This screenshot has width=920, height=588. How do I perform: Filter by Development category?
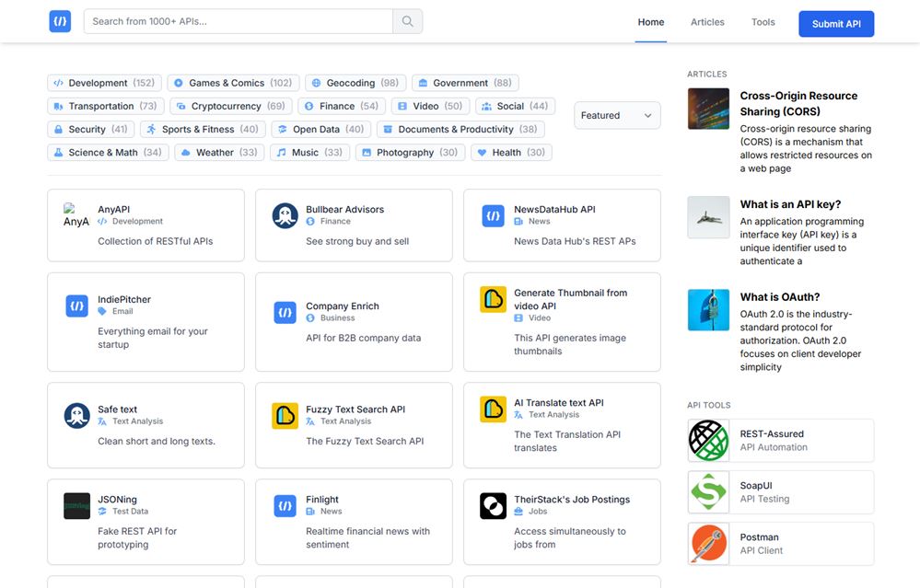(x=104, y=83)
